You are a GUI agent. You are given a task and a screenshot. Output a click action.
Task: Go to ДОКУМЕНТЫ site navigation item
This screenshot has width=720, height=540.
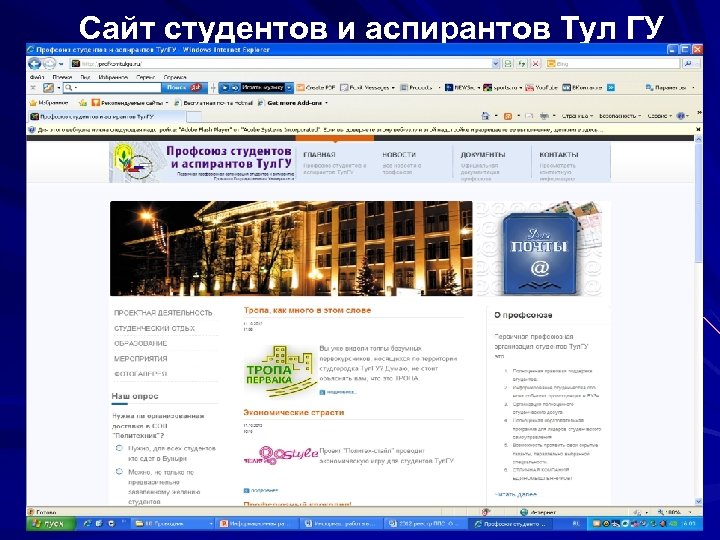point(483,155)
